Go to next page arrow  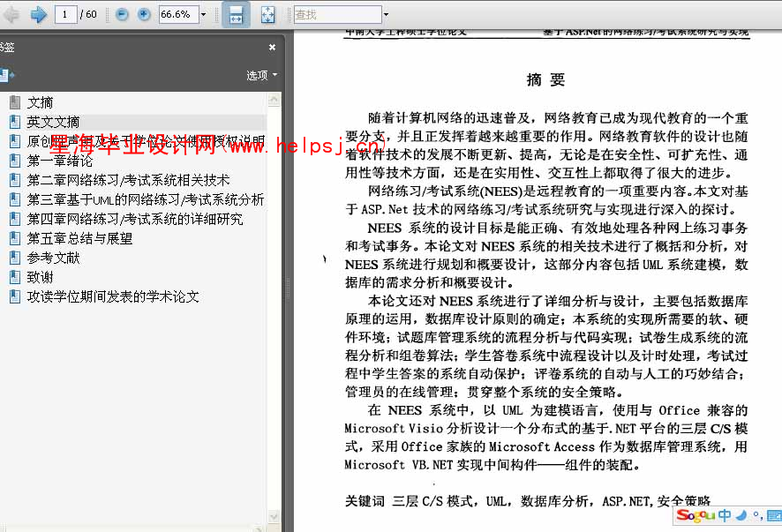39,14
